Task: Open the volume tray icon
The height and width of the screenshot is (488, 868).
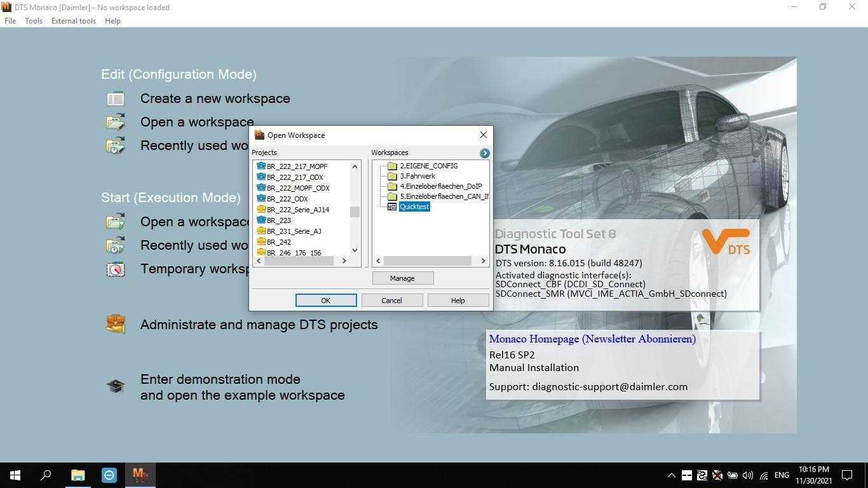Action: pyautogui.click(x=748, y=475)
